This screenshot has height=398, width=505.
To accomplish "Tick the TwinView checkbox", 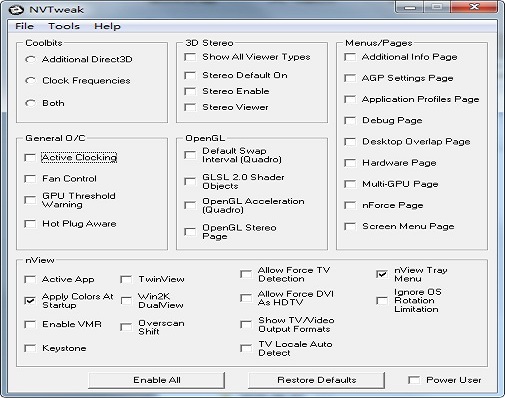I will pos(126,279).
